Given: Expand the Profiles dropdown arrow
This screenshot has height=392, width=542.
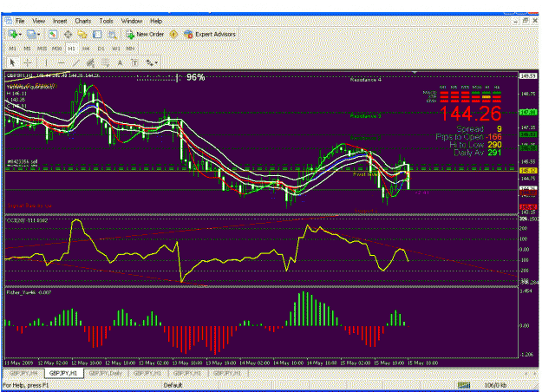Looking at the screenshot, I should [38, 35].
